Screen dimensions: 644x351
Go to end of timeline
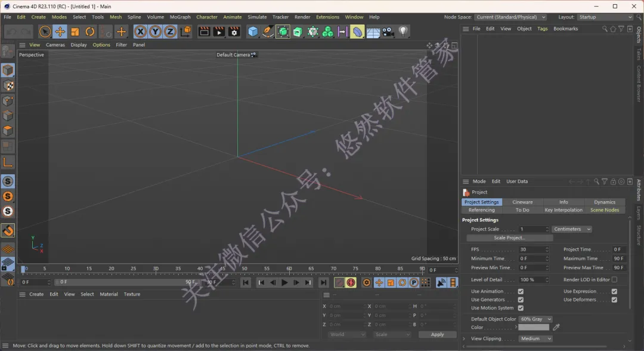324,282
